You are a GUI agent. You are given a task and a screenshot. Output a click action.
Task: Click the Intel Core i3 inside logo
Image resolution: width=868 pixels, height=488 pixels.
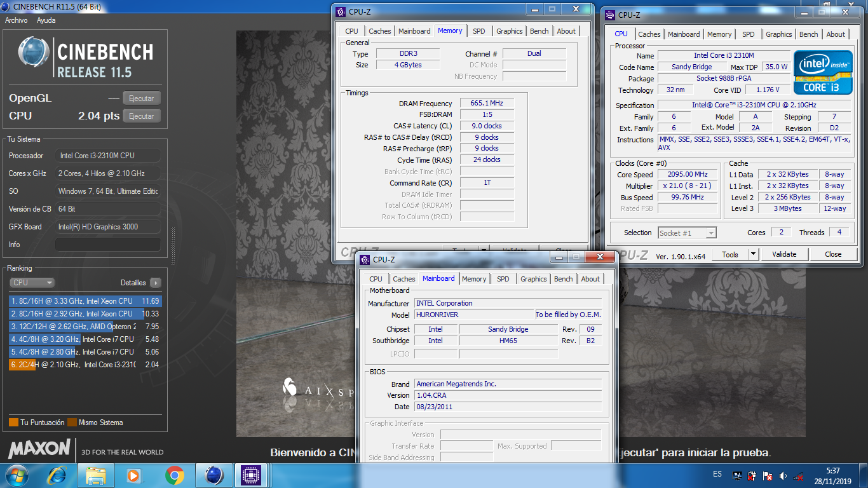click(x=823, y=72)
